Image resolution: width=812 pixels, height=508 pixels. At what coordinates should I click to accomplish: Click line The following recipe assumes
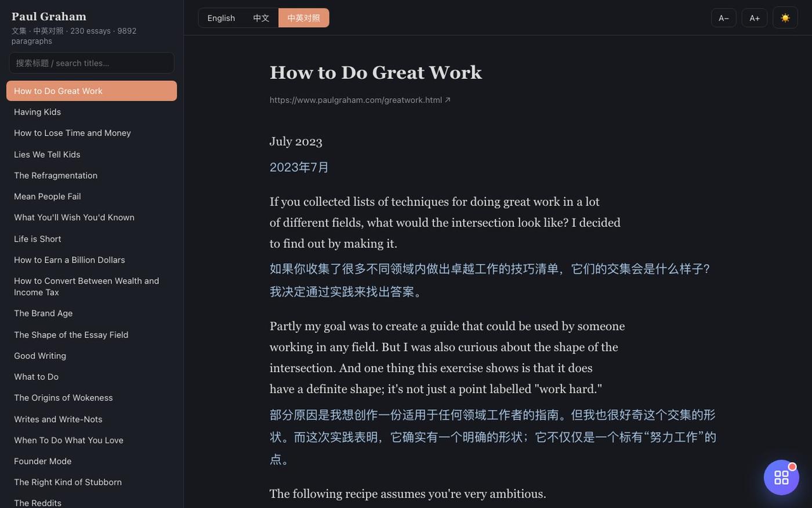408,493
